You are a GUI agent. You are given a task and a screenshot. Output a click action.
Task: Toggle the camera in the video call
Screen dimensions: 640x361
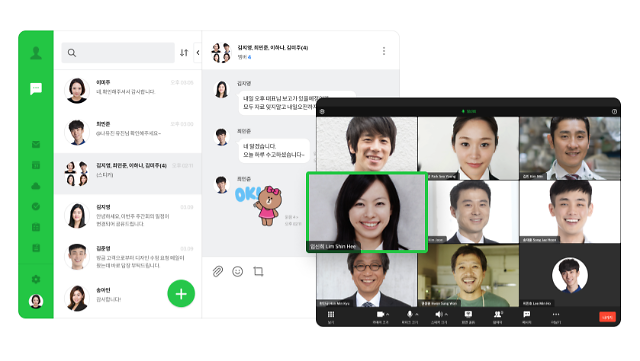[x=380, y=314]
